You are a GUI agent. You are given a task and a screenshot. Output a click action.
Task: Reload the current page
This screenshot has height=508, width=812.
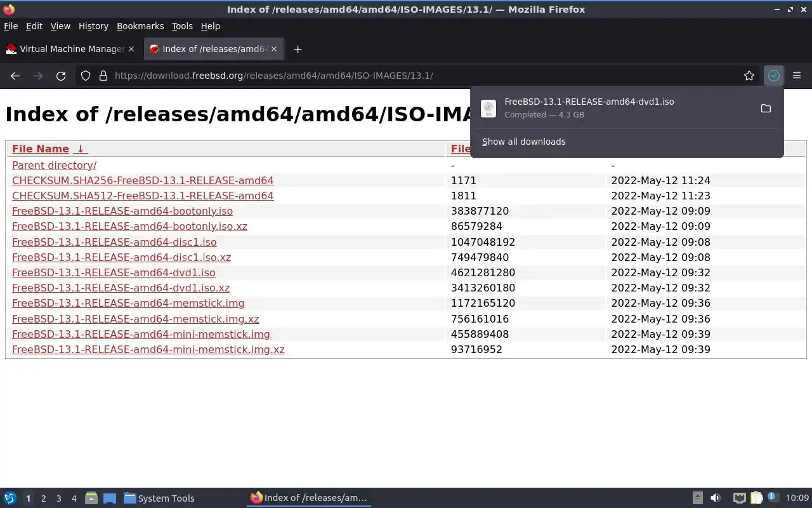61,76
